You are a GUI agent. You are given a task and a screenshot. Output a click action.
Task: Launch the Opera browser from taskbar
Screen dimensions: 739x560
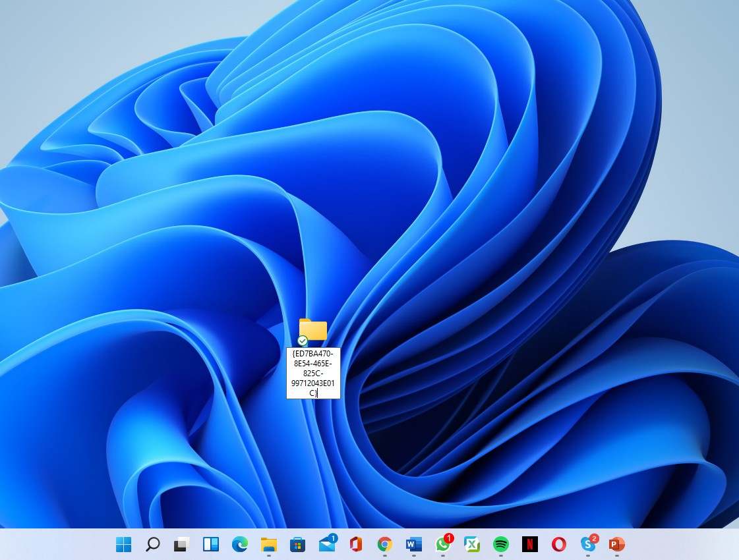558,544
